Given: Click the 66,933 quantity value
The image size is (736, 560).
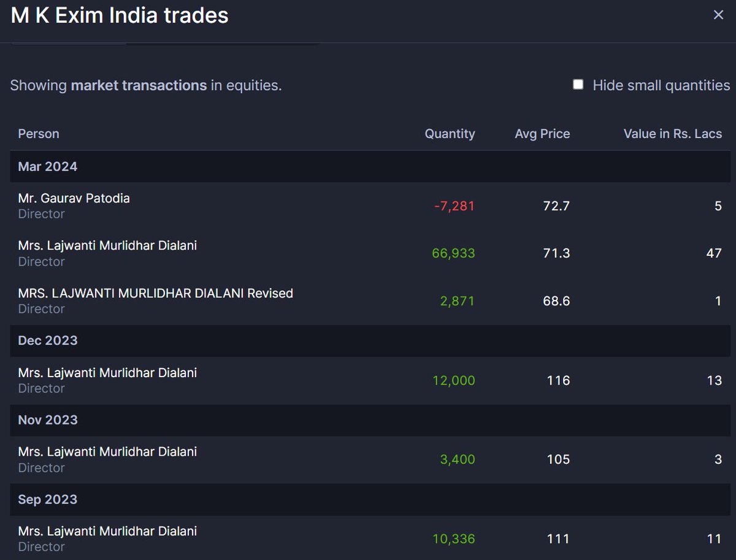Looking at the screenshot, I should point(453,253).
